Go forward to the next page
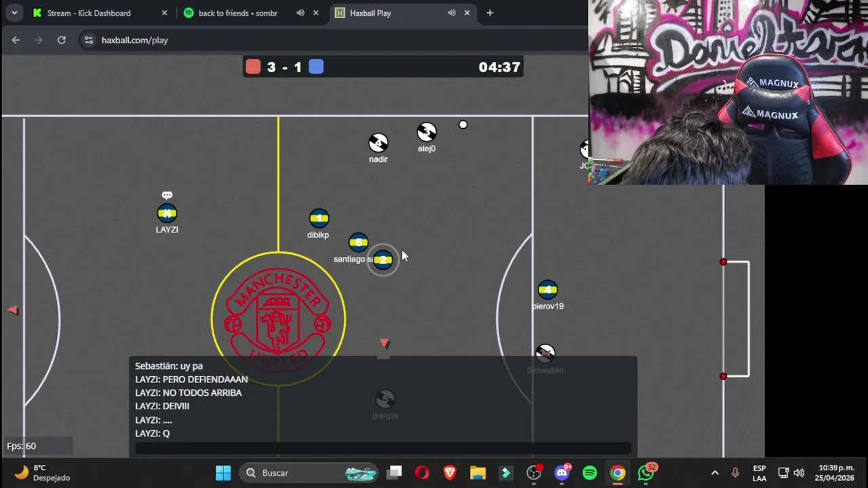Image resolution: width=868 pixels, height=488 pixels. [39, 40]
